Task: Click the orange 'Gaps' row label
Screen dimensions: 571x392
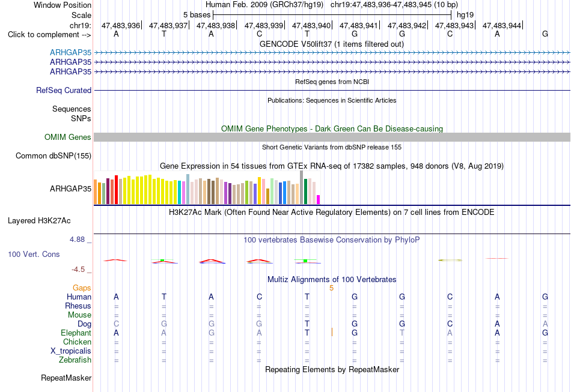Action: point(82,288)
